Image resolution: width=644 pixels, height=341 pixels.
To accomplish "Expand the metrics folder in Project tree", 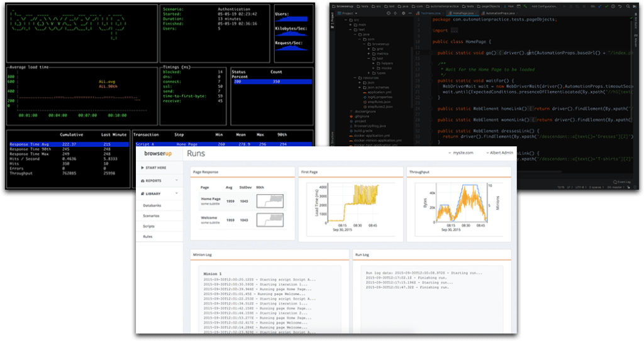I will click(369, 54).
